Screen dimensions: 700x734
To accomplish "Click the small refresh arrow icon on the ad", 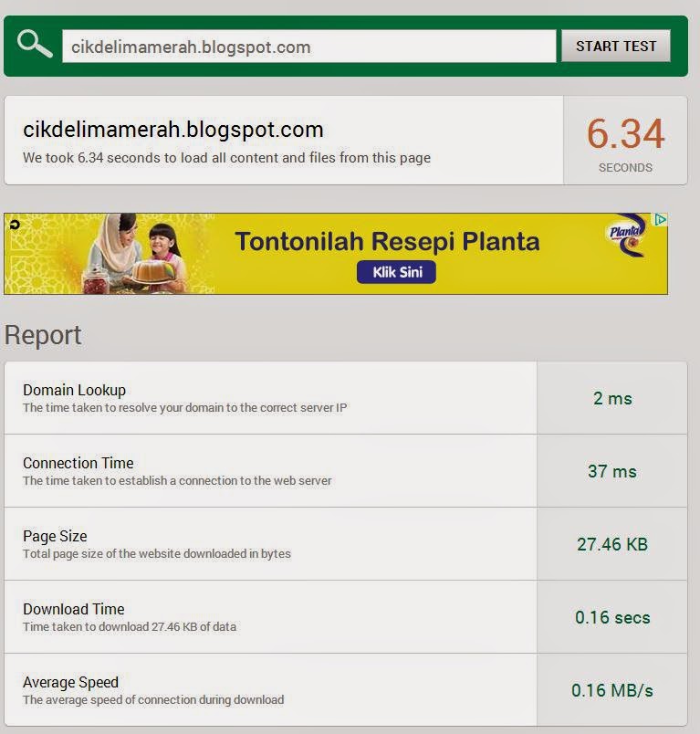I will point(15,225).
